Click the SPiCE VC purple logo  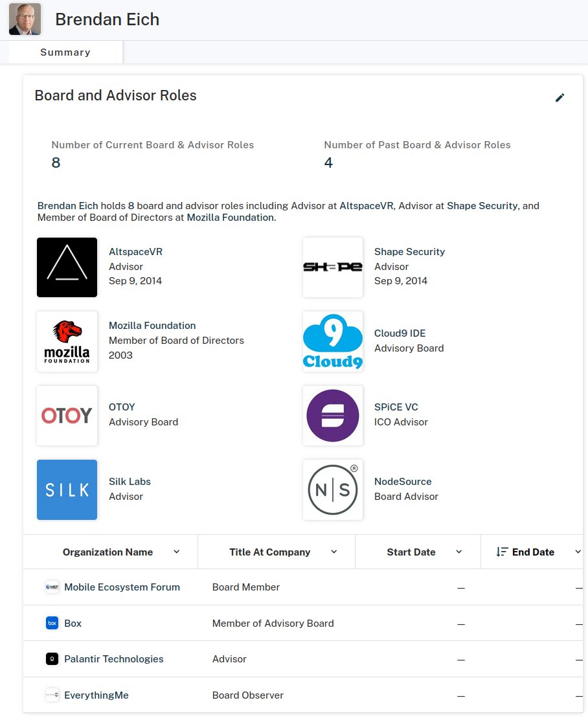(333, 416)
